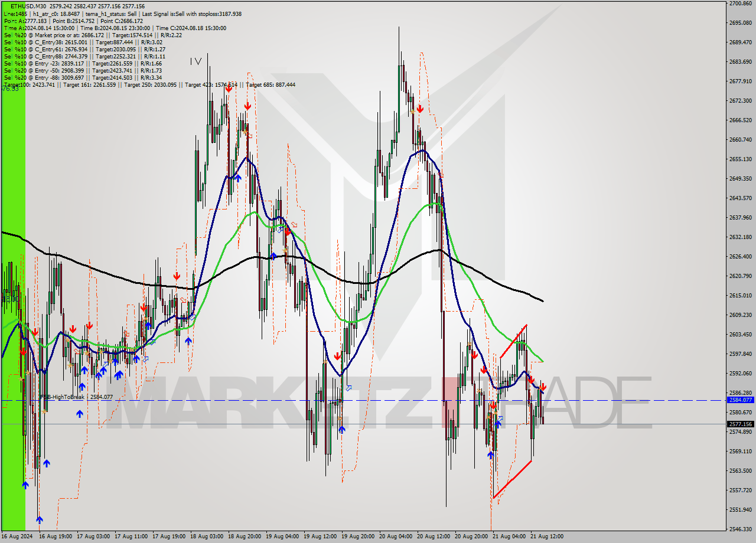Select the 'Sell %20 @ Entry -88: 3009.697' line
756x543 pixels.
click(x=83, y=77)
